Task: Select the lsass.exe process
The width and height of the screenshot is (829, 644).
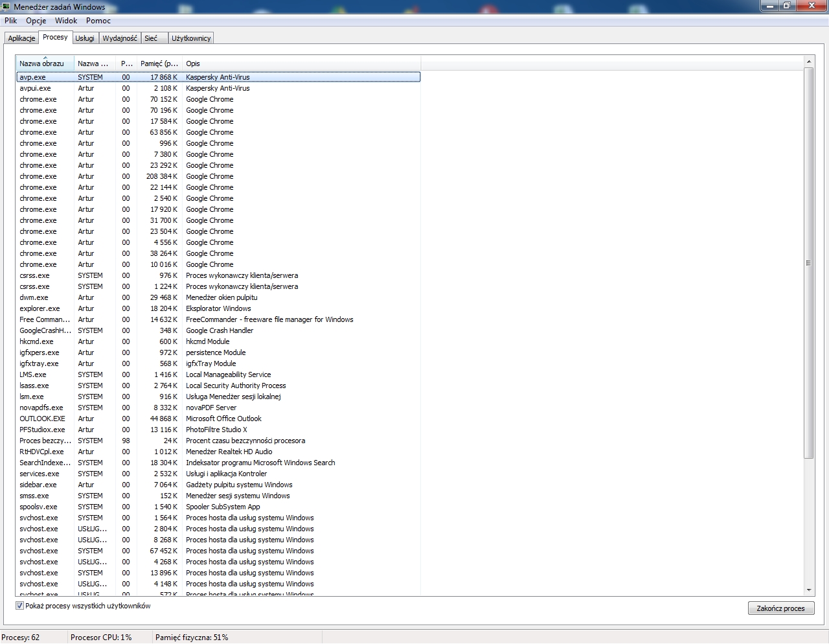Action: pyautogui.click(x=218, y=385)
